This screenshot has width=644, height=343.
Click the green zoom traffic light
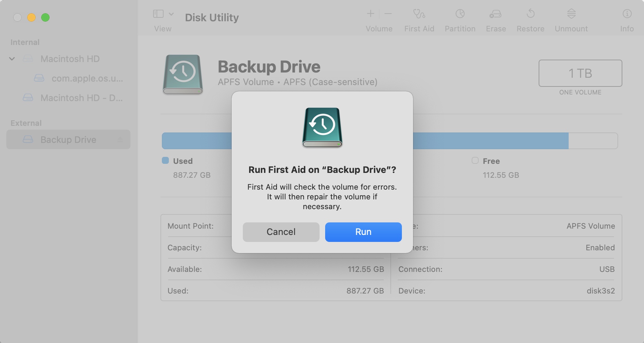[45, 17]
